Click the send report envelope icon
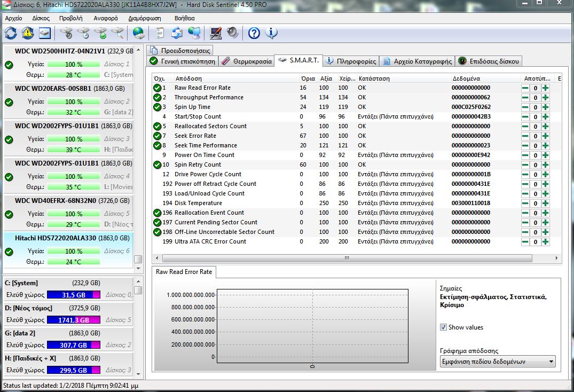The height and width of the screenshot is (392, 574). (x=177, y=33)
